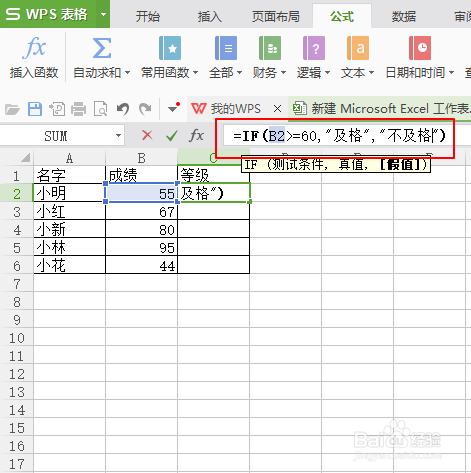Cancel formula entry with red X
The width and height of the screenshot is (471, 473).
[x=147, y=135]
